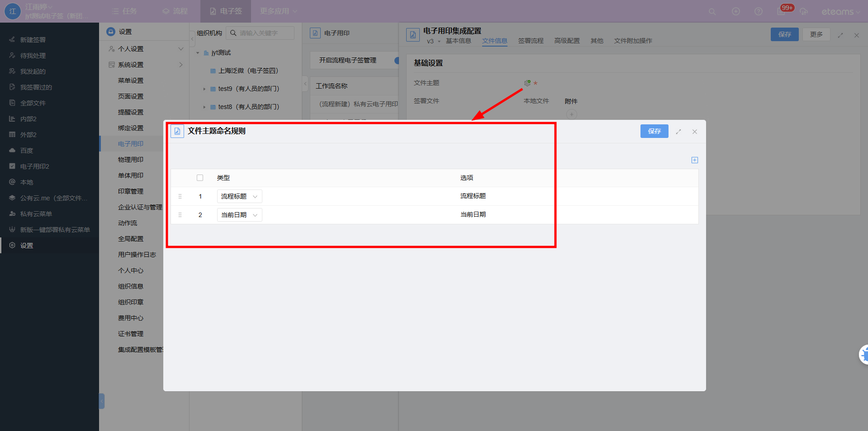Click the add circle icon in top bar
Image resolution: width=868 pixels, height=431 pixels.
[736, 12]
